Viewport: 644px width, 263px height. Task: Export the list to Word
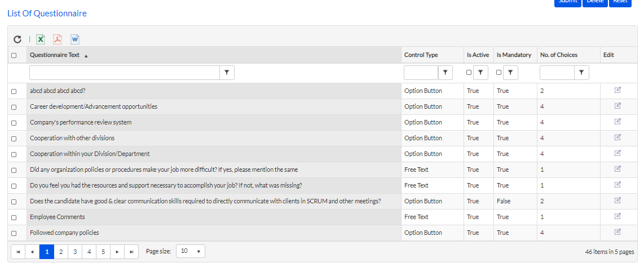click(75, 39)
